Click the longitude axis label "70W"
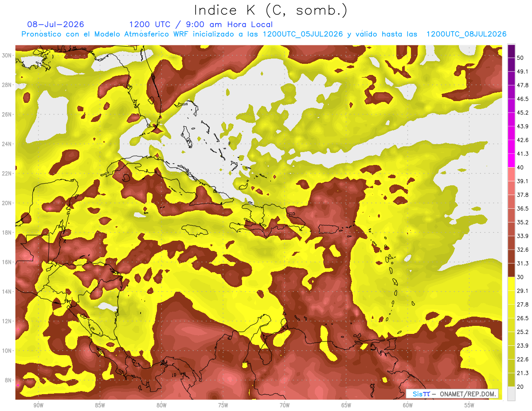532x411 pixels. coord(285,405)
